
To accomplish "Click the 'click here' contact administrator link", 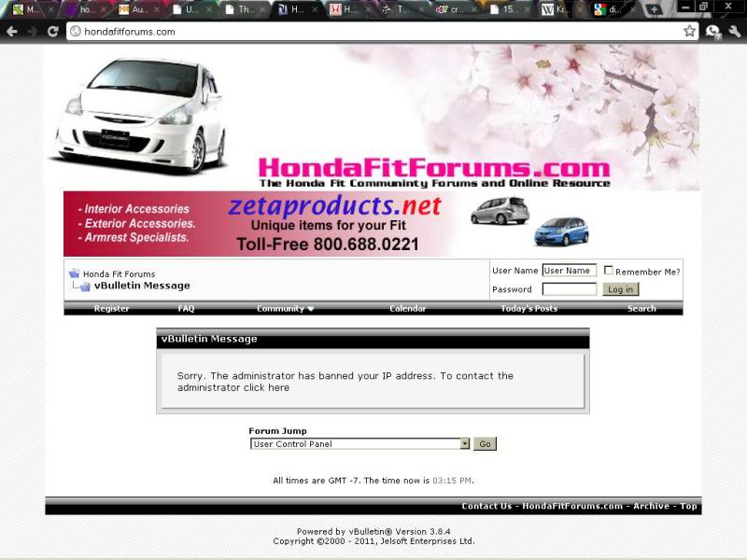I will pyautogui.click(x=266, y=387).
